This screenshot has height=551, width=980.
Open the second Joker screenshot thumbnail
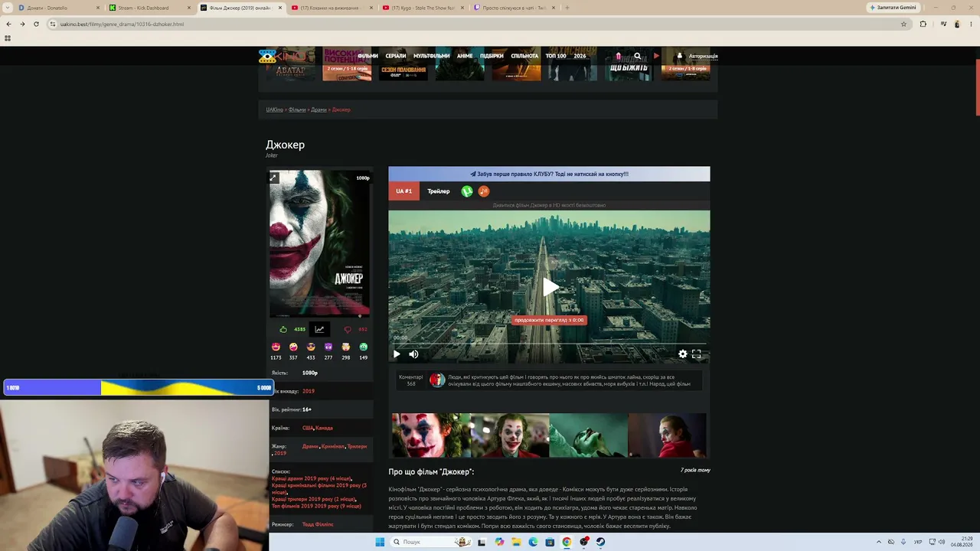coord(510,435)
